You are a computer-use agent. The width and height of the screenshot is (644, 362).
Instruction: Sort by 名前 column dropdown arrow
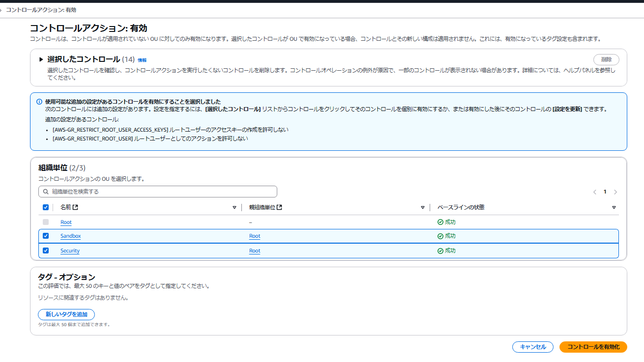(234, 208)
